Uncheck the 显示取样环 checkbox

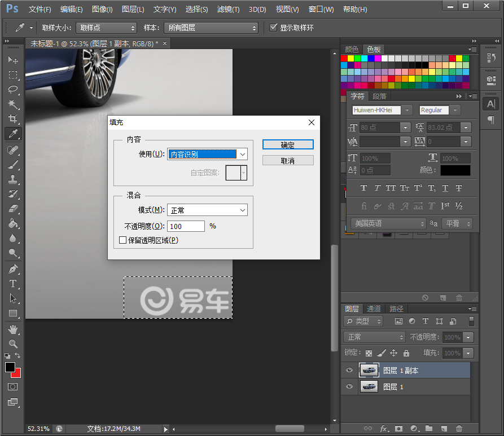[274, 28]
